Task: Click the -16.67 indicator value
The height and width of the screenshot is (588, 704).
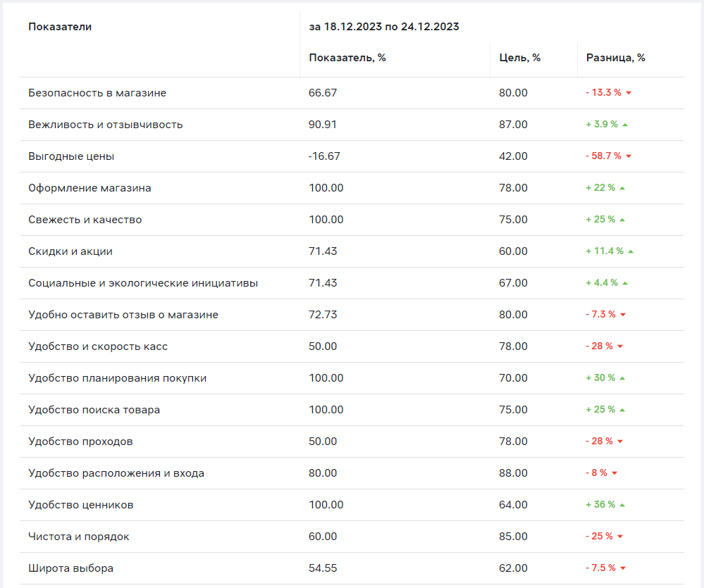Action: click(324, 156)
